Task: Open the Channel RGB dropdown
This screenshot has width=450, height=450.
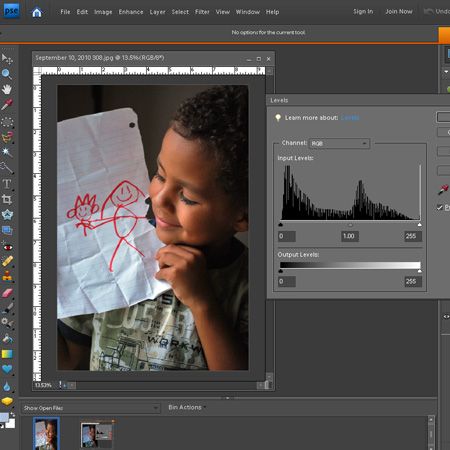Action: click(339, 143)
